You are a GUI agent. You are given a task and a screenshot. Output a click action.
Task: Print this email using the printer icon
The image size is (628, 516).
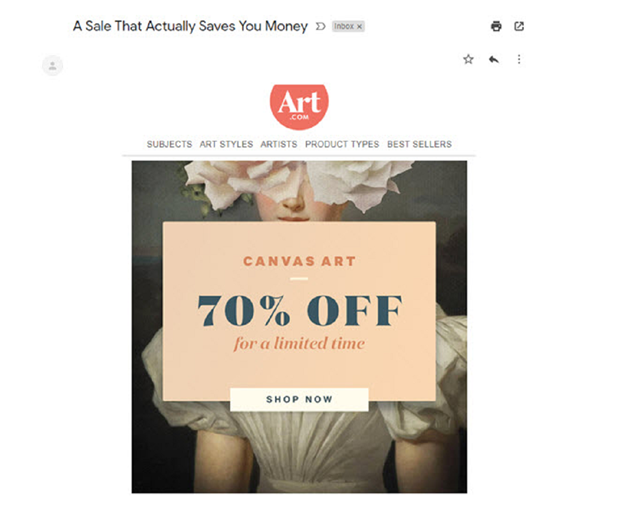496,26
